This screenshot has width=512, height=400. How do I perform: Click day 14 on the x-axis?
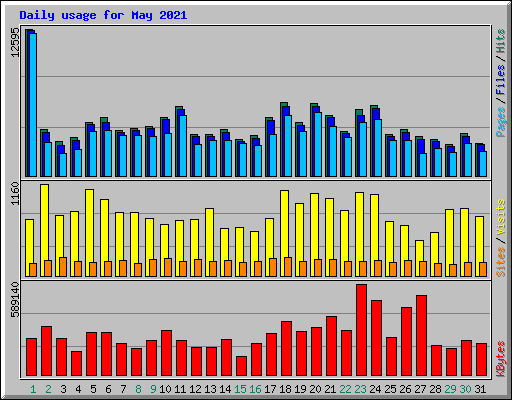click(225, 389)
